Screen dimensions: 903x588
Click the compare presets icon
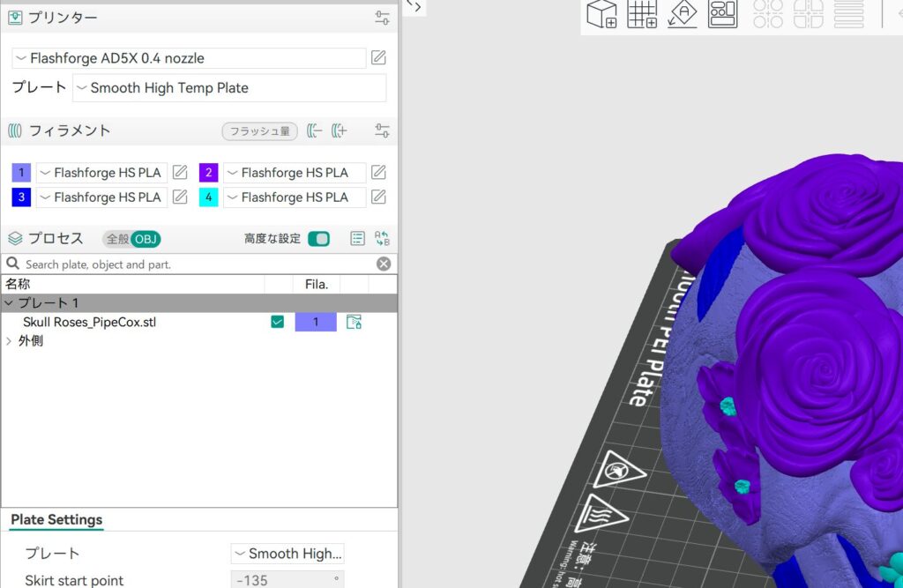(382, 239)
